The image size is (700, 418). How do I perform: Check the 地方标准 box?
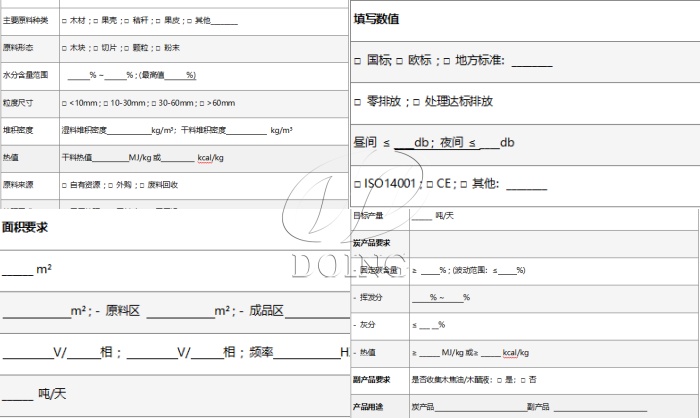pyautogui.click(x=447, y=61)
